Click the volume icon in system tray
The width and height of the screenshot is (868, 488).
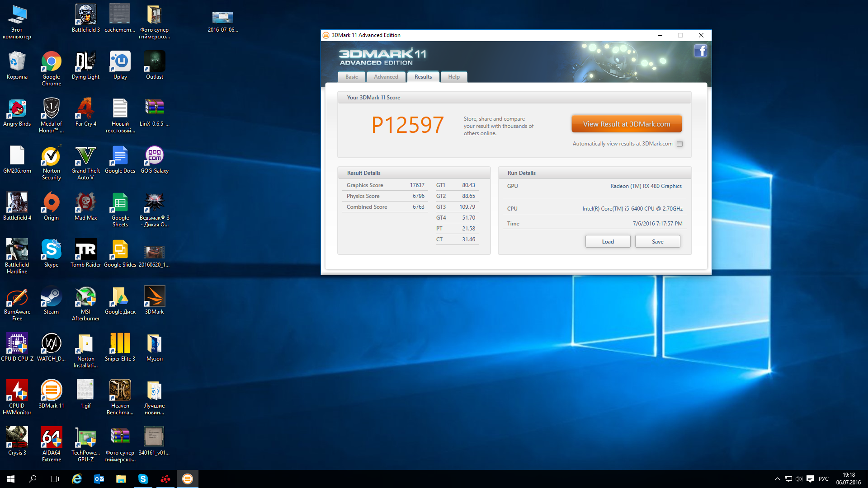tap(799, 479)
